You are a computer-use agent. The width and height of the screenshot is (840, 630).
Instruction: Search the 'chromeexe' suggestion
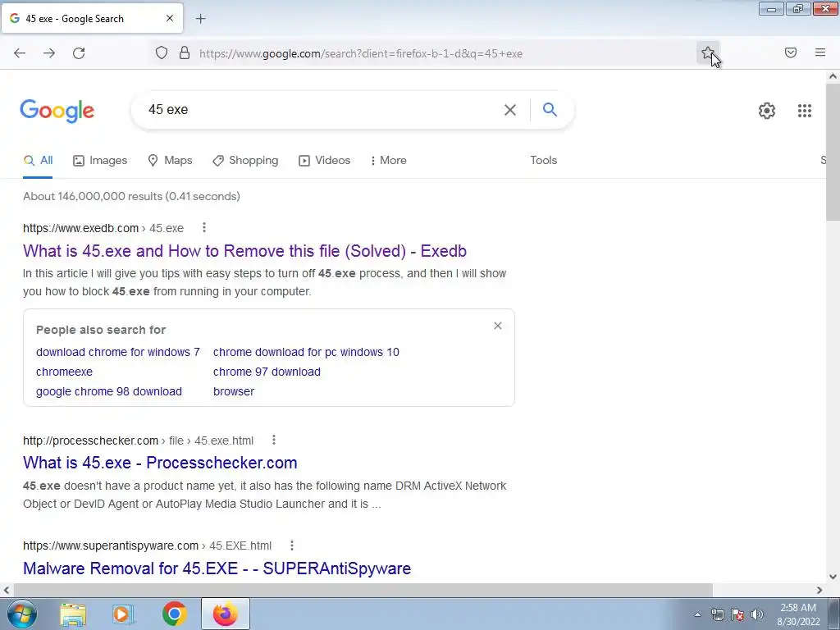tap(64, 372)
